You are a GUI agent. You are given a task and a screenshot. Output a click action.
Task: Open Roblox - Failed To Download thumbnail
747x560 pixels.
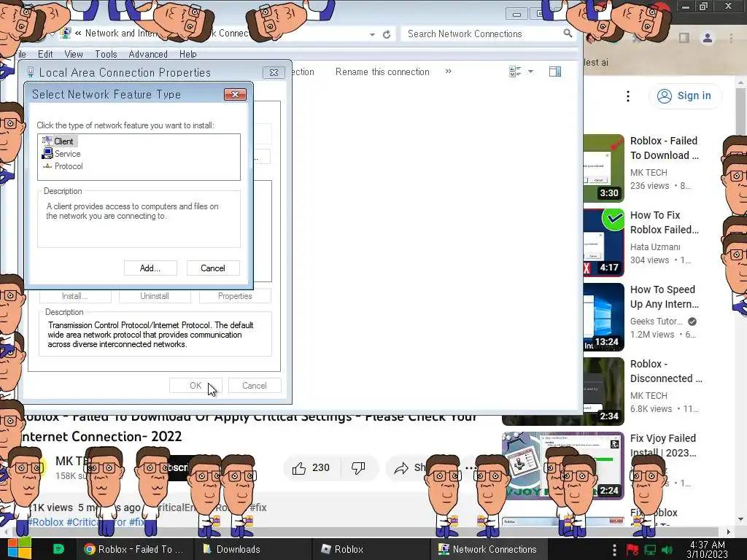click(603, 168)
